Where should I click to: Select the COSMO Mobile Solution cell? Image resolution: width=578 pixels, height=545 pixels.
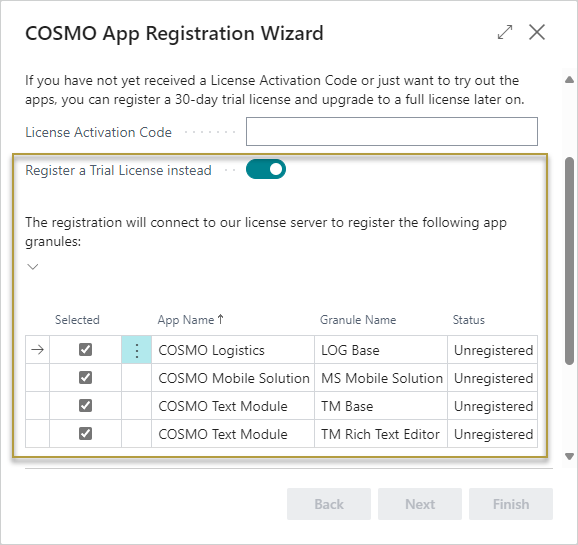tap(233, 378)
